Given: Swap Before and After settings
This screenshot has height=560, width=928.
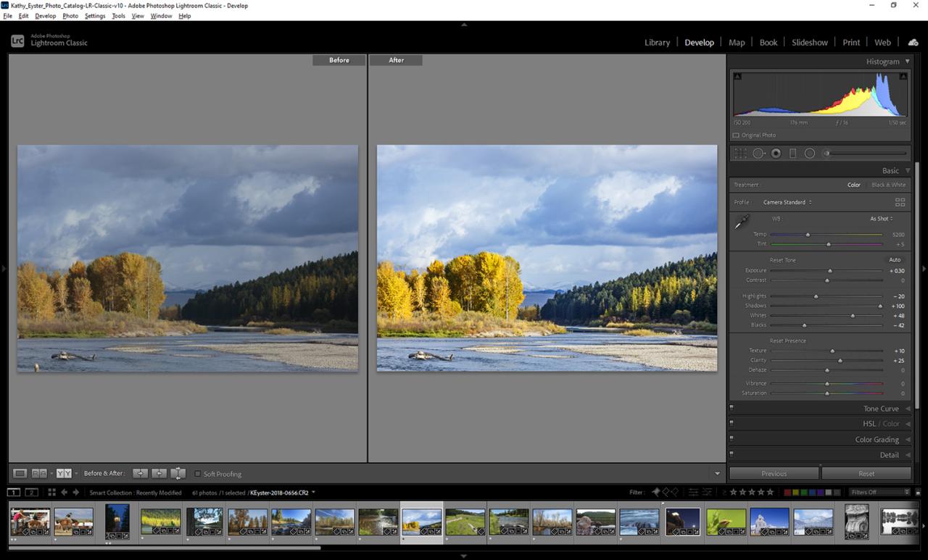Looking at the screenshot, I should pos(178,473).
